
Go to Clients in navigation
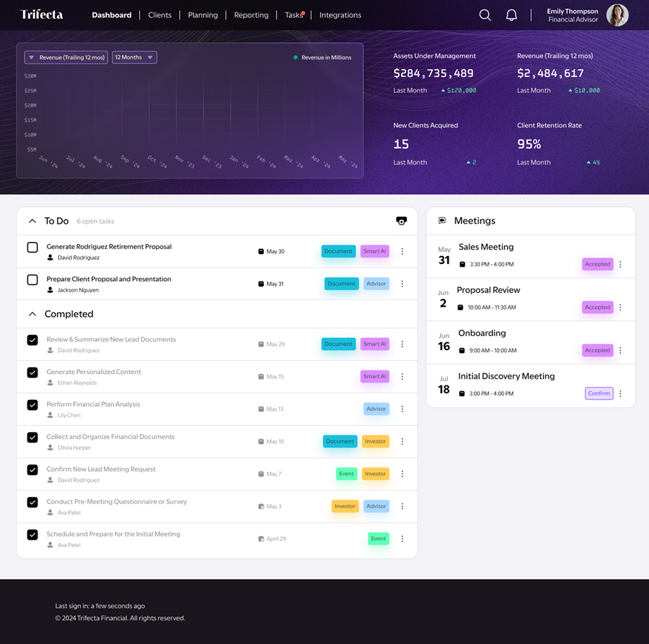click(x=160, y=15)
